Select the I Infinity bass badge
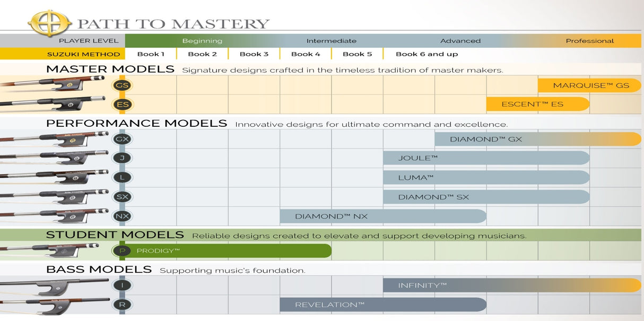This screenshot has height=321, width=644. point(123,285)
